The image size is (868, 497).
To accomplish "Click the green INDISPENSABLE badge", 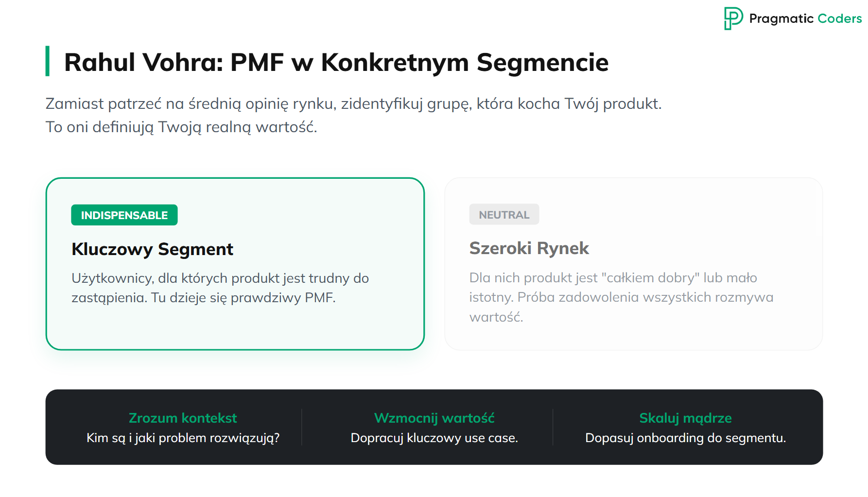I will 124,215.
